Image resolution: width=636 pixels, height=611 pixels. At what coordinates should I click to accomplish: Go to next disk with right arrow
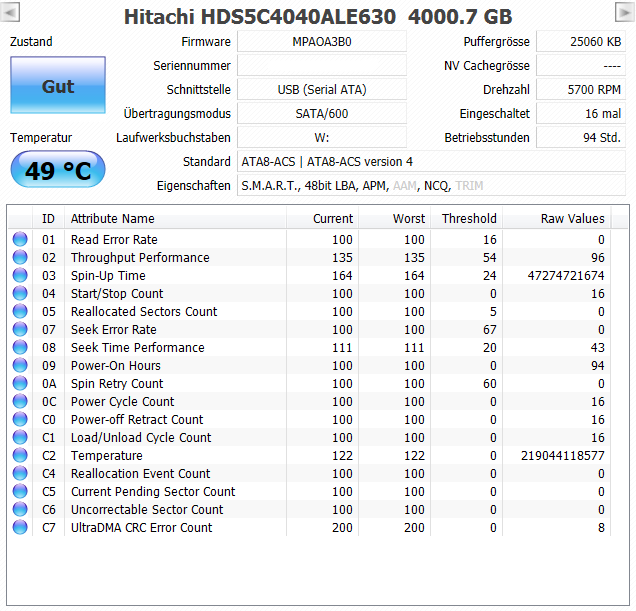tap(625, 12)
